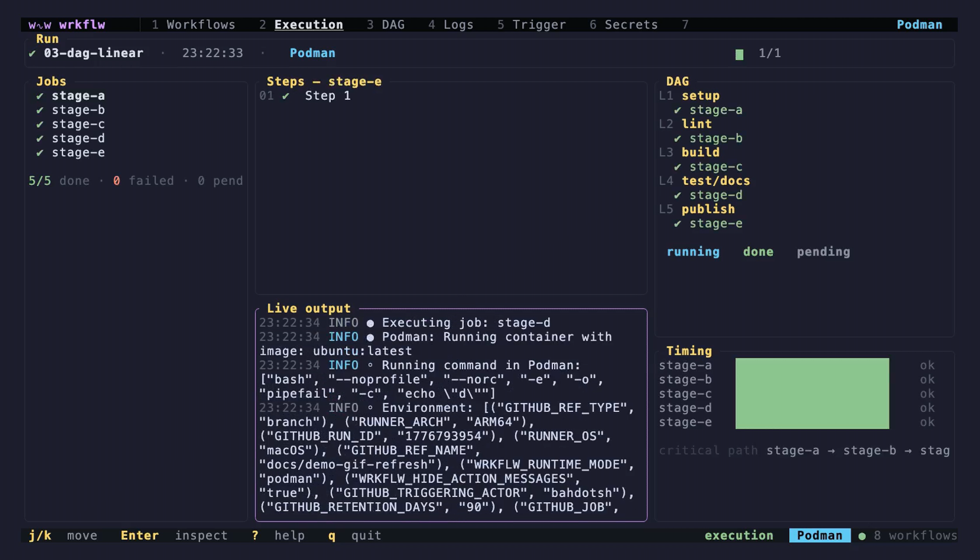Click the checkmark icon for Step 1
This screenshot has height=560, width=980.
point(286,96)
